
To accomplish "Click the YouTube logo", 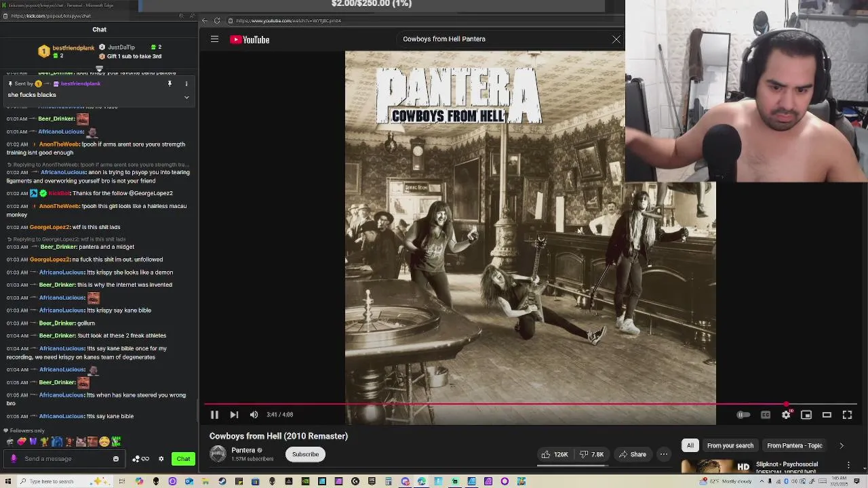I will (250, 39).
